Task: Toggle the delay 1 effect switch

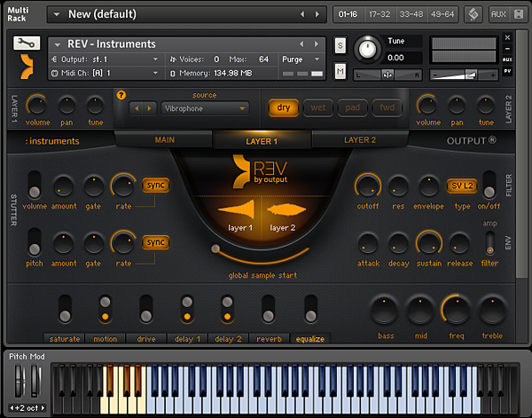Action: (x=187, y=309)
